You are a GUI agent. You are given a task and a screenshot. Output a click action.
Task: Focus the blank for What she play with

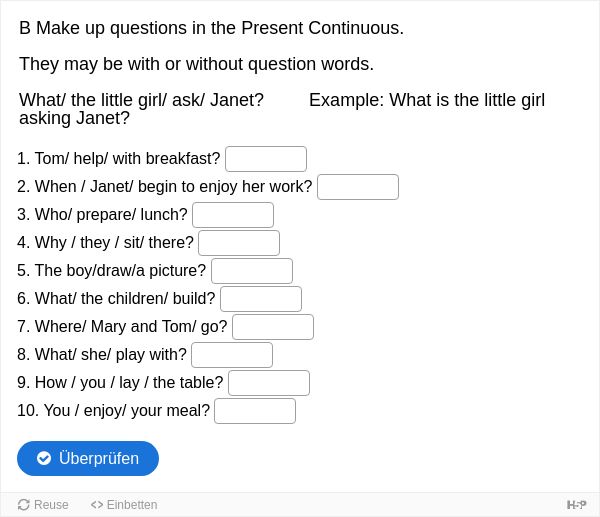coord(232,355)
